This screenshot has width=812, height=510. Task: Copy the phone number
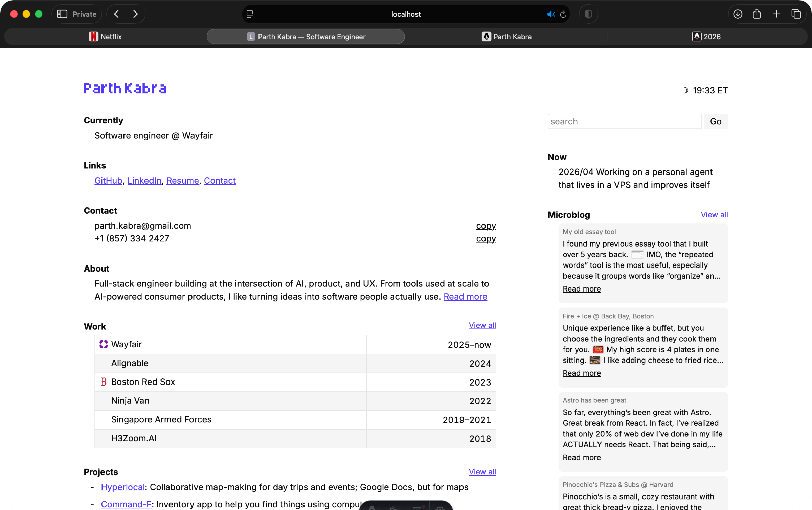[x=486, y=238]
